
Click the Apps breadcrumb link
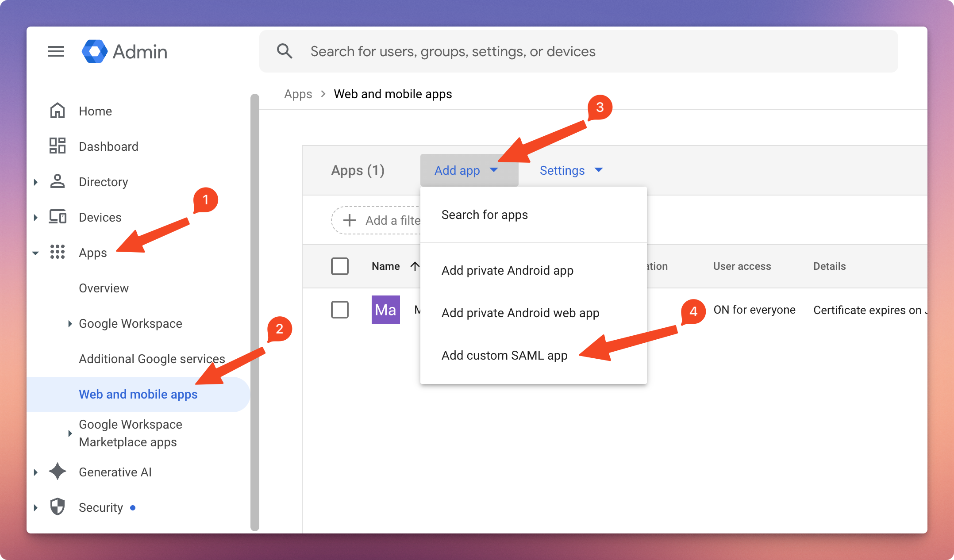coord(298,94)
